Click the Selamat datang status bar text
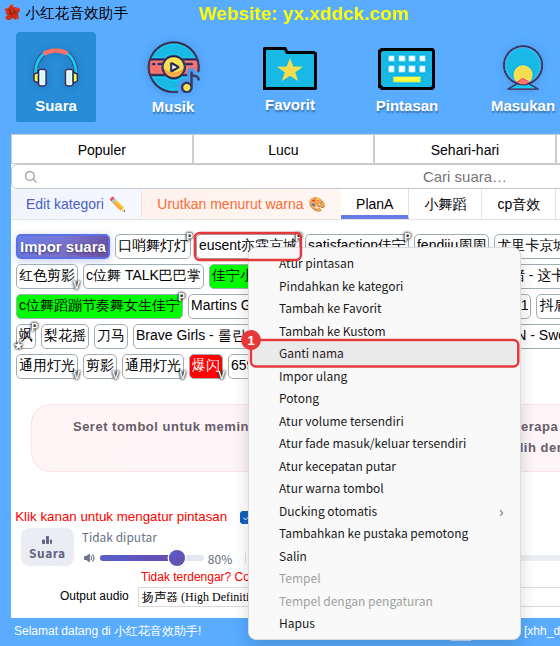 coord(108,631)
